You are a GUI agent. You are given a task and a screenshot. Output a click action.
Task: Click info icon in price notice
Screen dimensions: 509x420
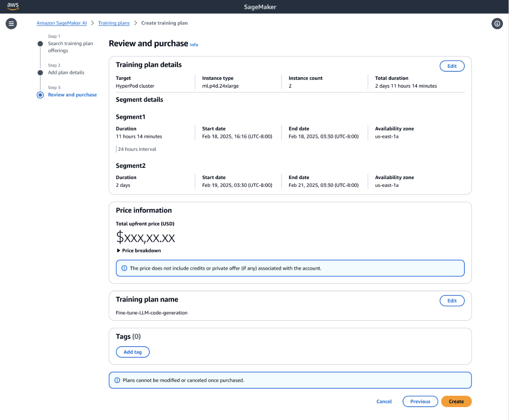(x=124, y=268)
